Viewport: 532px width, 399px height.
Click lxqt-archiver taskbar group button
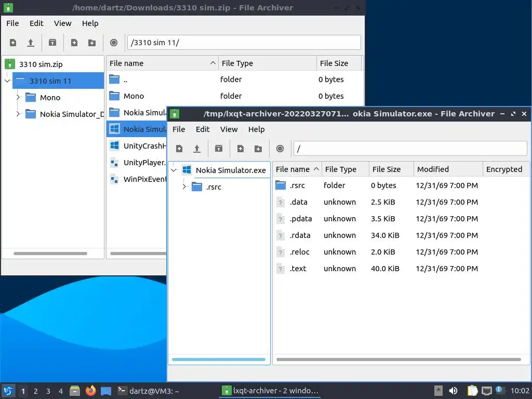pyautogui.click(x=270, y=391)
